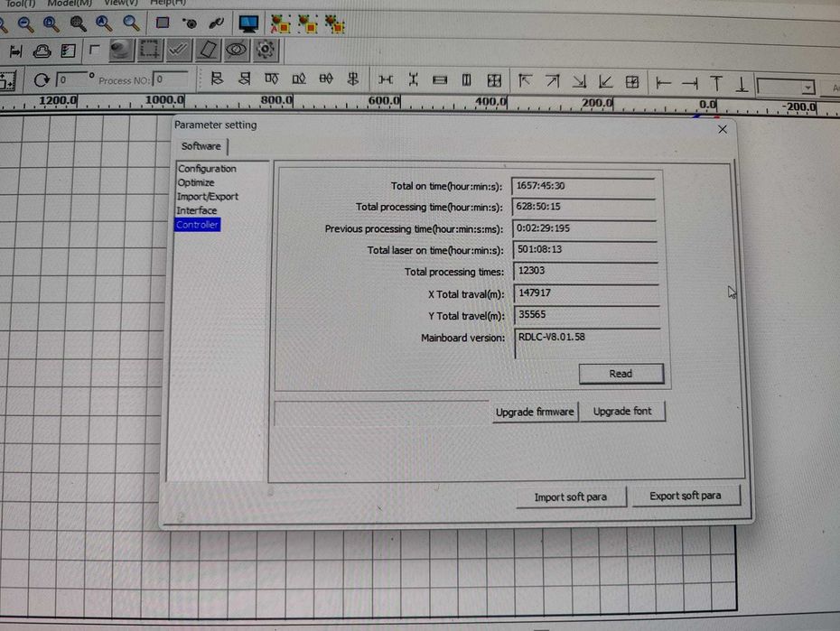The width and height of the screenshot is (840, 631).
Task: Click the square frame icon
Action: (163, 23)
